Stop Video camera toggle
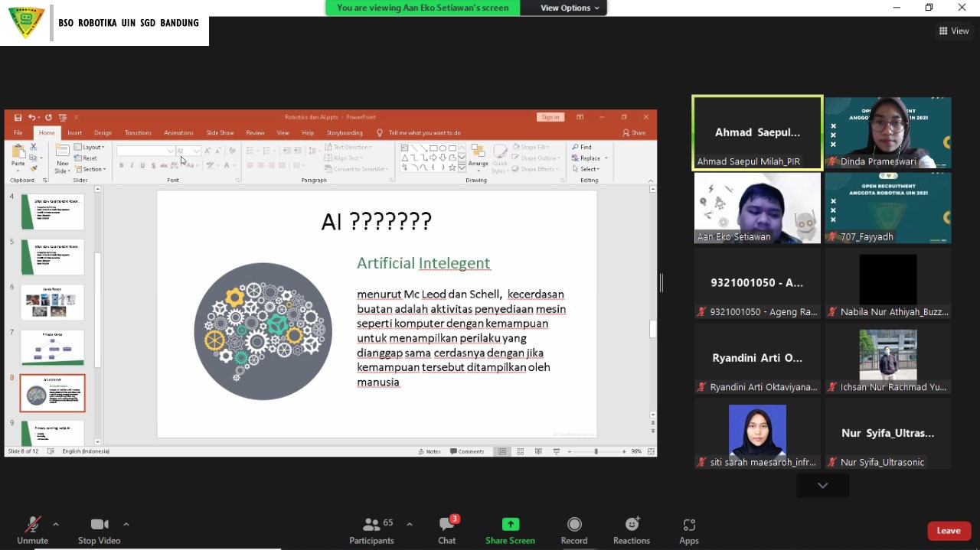This screenshot has height=550, width=980. (99, 525)
